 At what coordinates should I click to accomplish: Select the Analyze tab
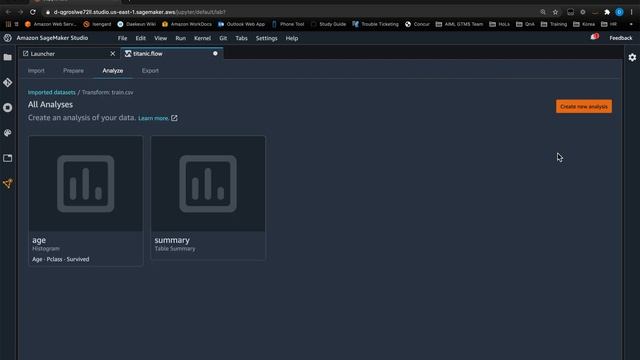click(113, 71)
